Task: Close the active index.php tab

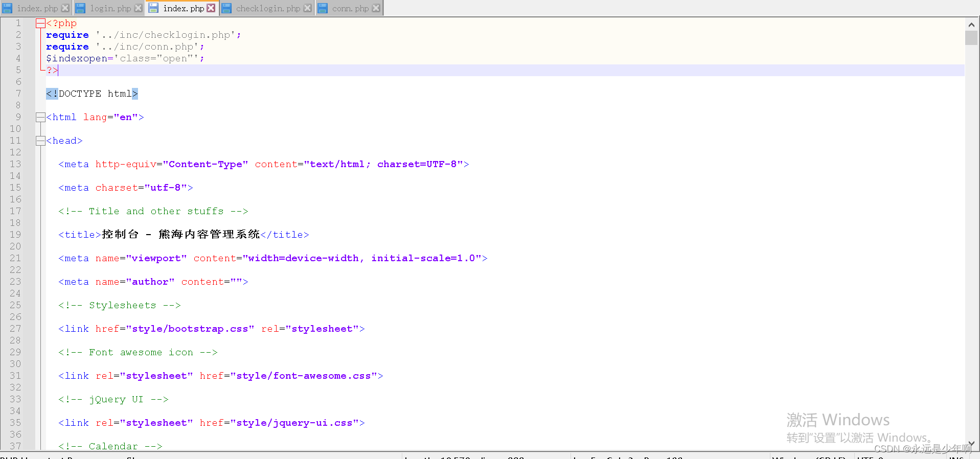Action: [211, 8]
